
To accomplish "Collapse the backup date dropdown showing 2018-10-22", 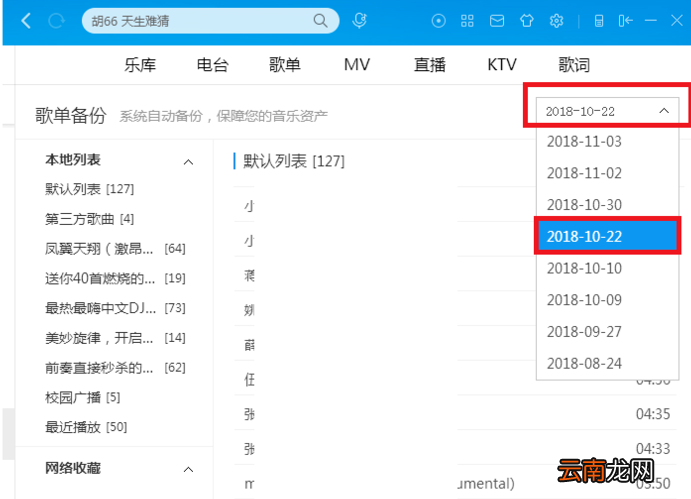I will [607, 111].
